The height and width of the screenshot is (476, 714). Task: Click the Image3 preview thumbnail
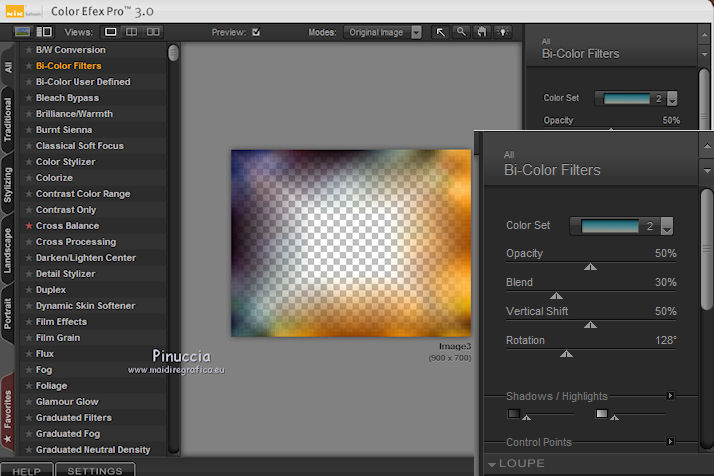[351, 243]
